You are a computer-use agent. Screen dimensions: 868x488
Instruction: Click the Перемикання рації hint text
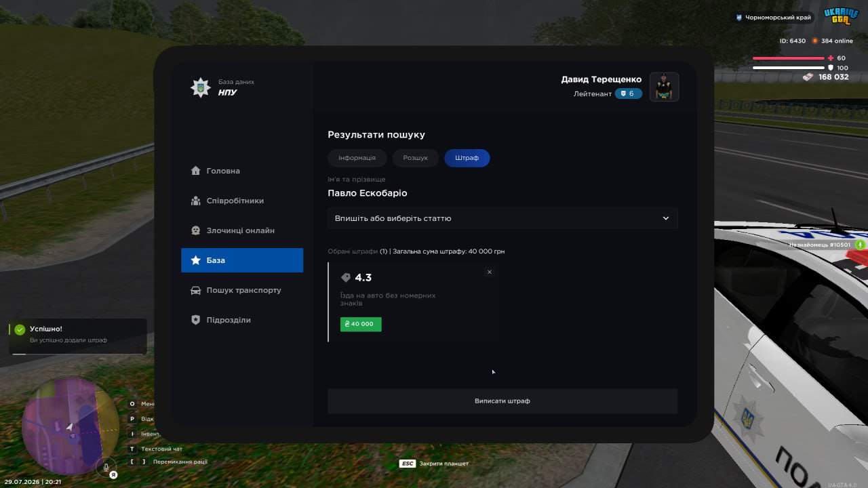coord(180,462)
